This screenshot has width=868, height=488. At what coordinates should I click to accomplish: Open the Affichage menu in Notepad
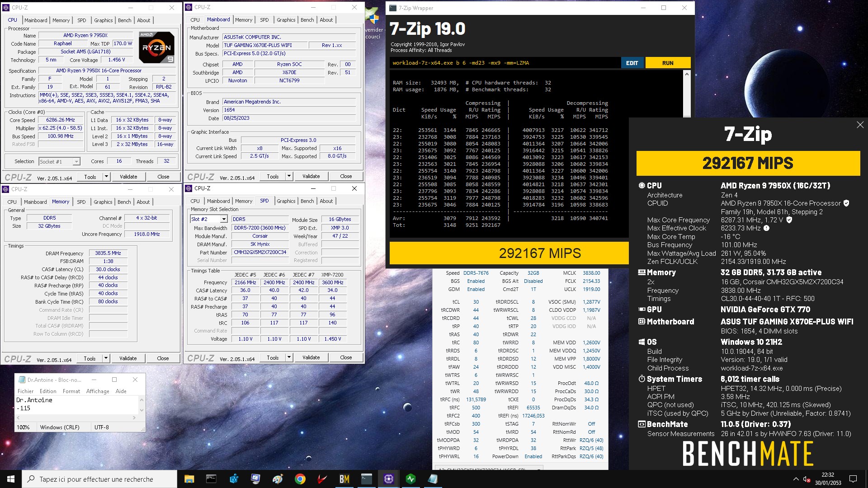[98, 391]
